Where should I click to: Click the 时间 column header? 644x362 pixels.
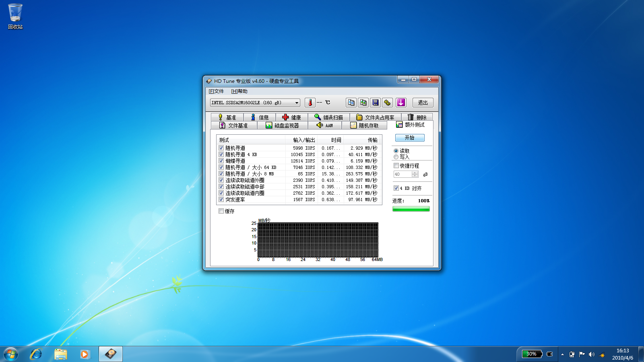coord(330,140)
